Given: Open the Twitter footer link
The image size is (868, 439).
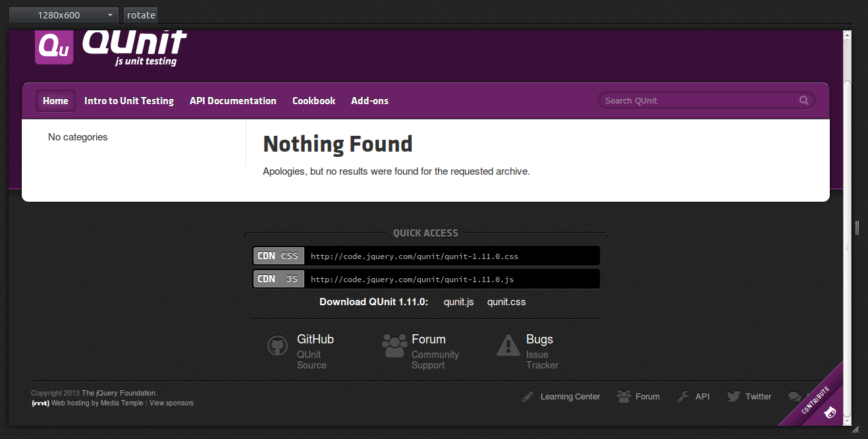Looking at the screenshot, I should (759, 397).
